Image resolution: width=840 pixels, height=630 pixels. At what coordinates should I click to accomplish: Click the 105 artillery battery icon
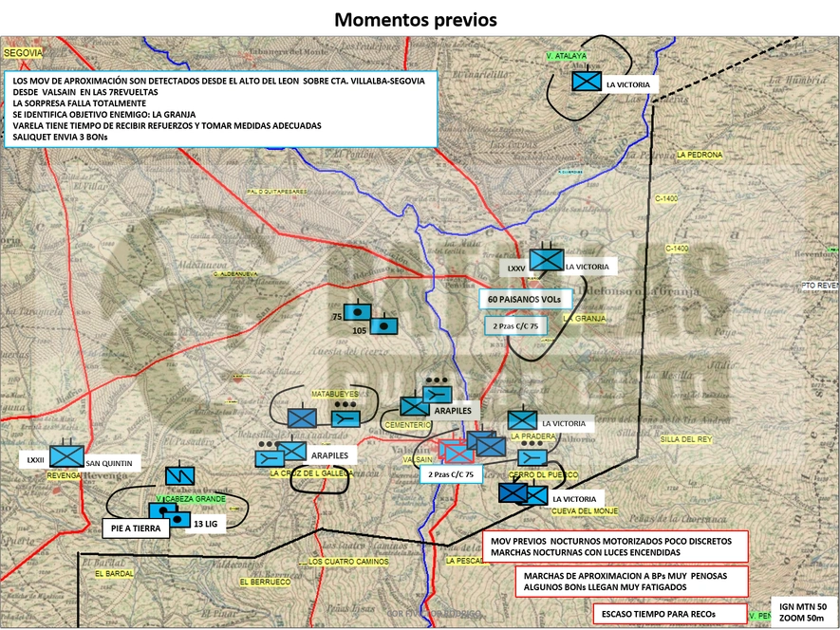(x=383, y=325)
